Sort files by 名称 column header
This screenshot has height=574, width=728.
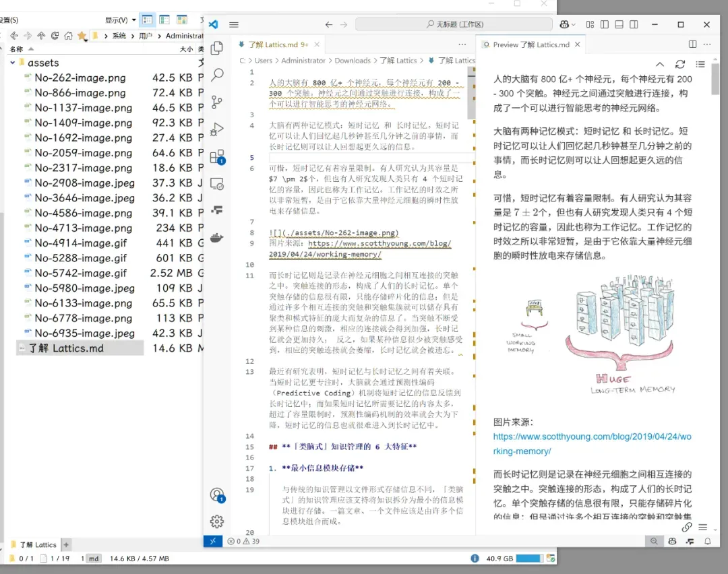pos(17,49)
